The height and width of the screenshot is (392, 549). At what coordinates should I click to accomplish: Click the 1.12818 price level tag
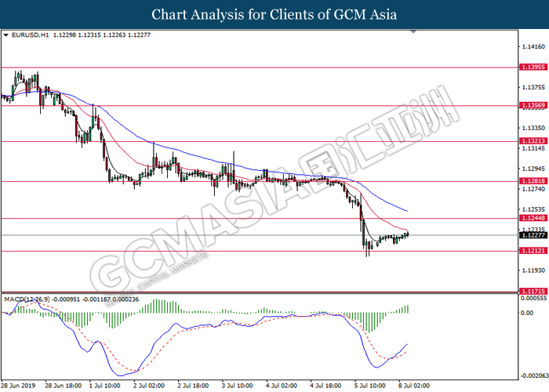[531, 181]
